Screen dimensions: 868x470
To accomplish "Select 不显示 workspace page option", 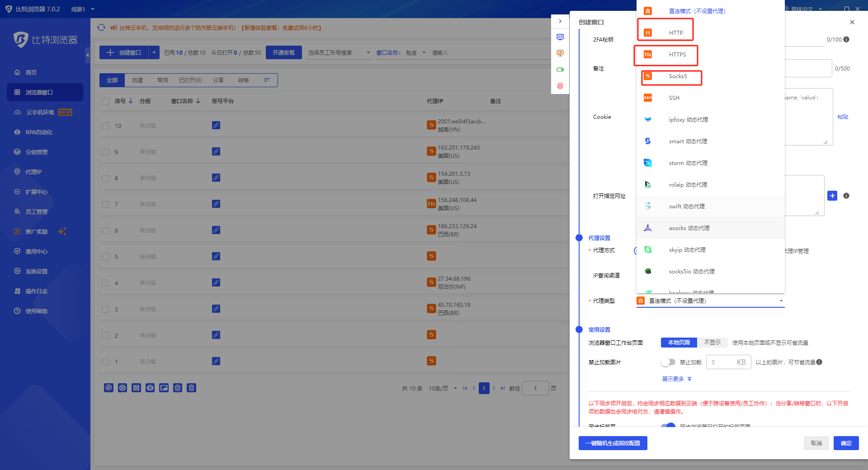I will [x=712, y=343].
